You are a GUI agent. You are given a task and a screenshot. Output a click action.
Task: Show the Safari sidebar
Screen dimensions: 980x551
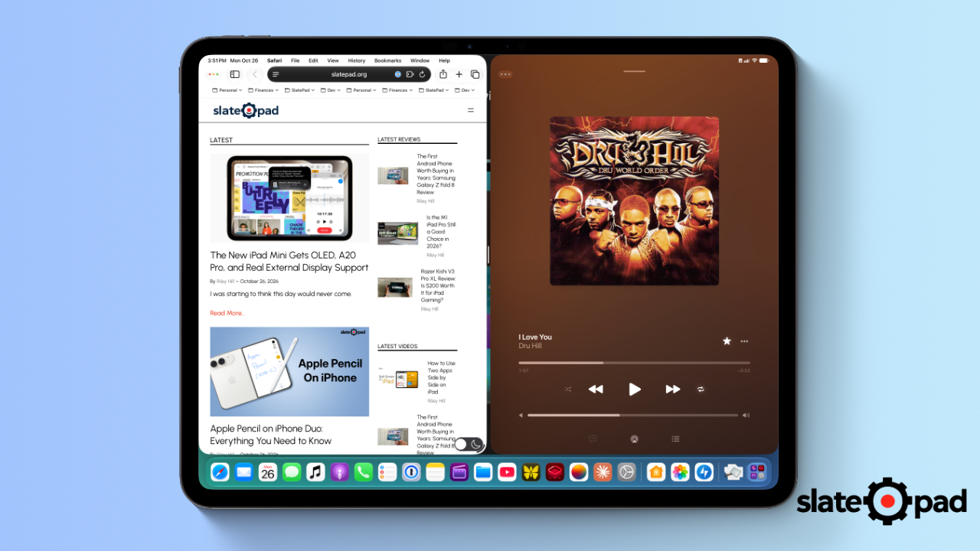pyautogui.click(x=235, y=74)
